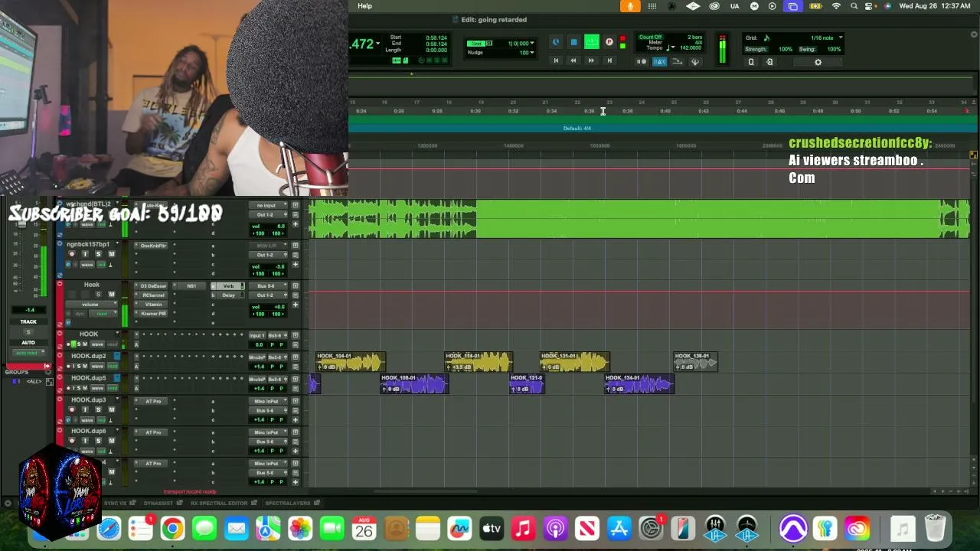Click the Stop button in transport
980x551 pixels.
click(x=573, y=43)
